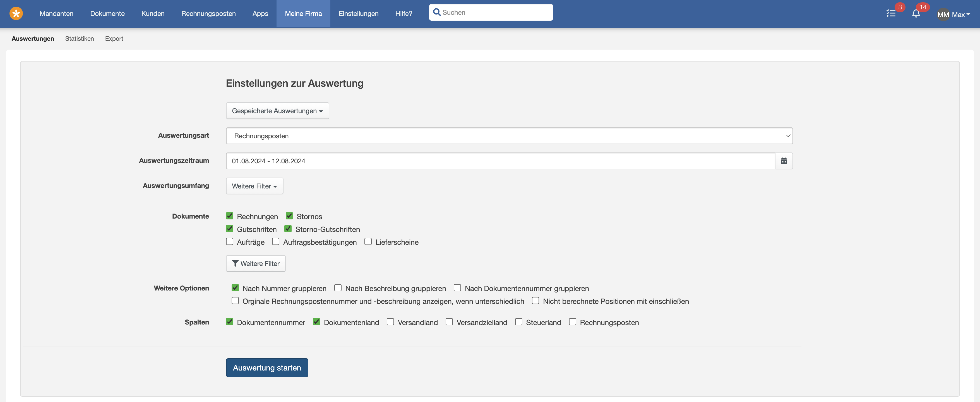Open the calendar date picker icon
The width and height of the screenshot is (980, 402).
tap(784, 161)
